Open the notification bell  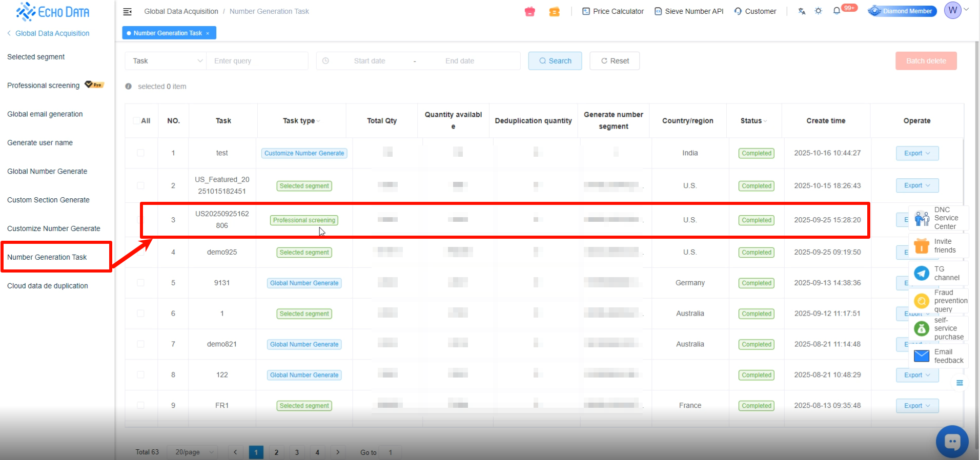(836, 11)
